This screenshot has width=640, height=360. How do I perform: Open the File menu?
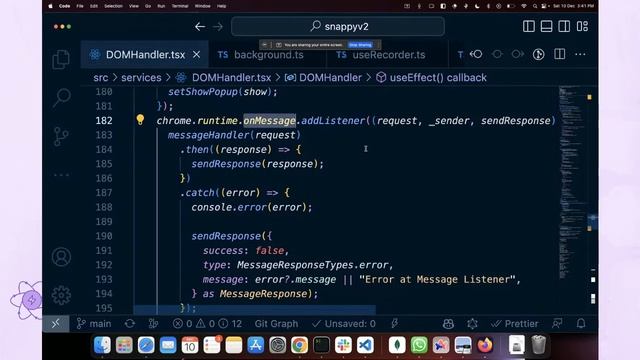click(80, 6)
